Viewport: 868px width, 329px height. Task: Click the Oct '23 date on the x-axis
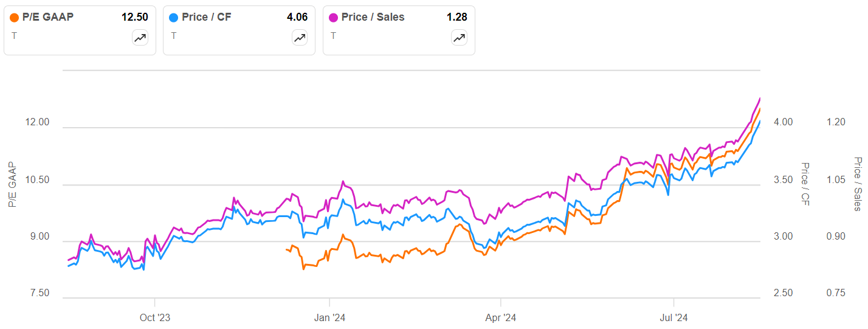click(x=155, y=317)
